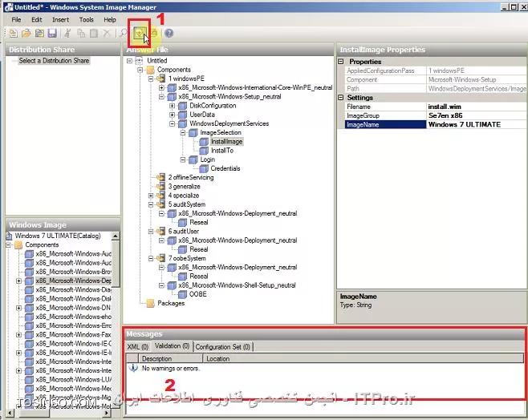
Task: Collapse the 5 auditSystem pass
Action: pos(151,204)
